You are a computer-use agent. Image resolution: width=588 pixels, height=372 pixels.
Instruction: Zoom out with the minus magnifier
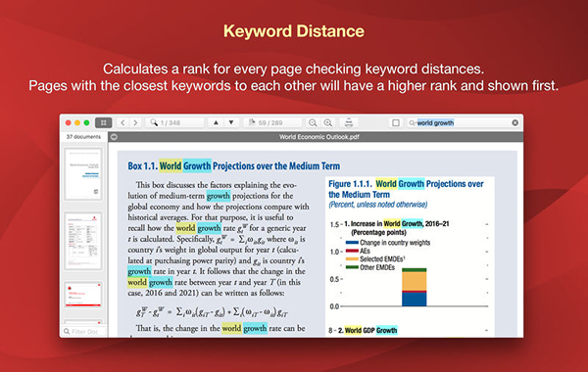313,122
